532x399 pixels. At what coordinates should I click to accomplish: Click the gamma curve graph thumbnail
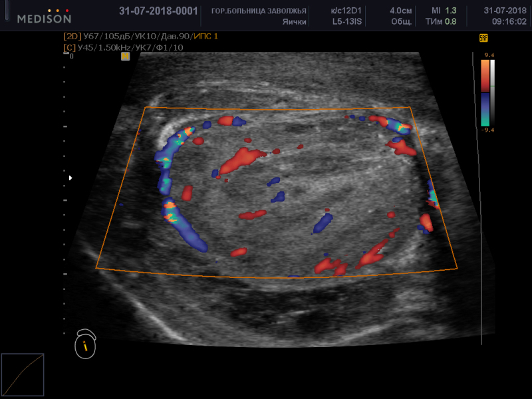[x=23, y=374]
